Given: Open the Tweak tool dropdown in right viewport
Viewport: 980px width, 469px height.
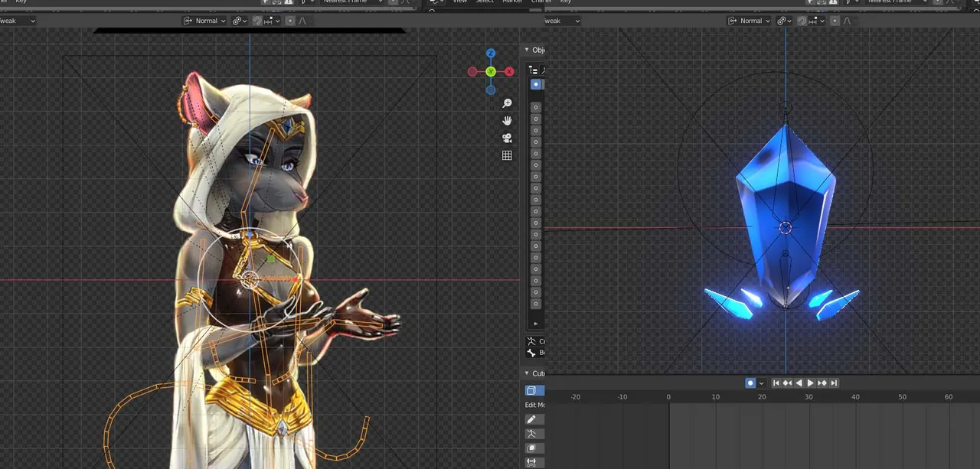Looking at the screenshot, I should point(563,21).
